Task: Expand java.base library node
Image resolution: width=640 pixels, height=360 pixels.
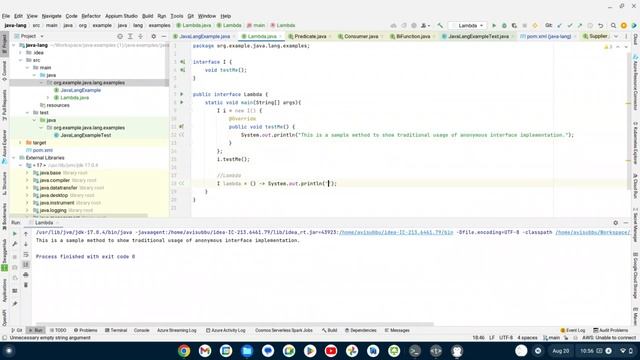Action: click(x=27, y=173)
